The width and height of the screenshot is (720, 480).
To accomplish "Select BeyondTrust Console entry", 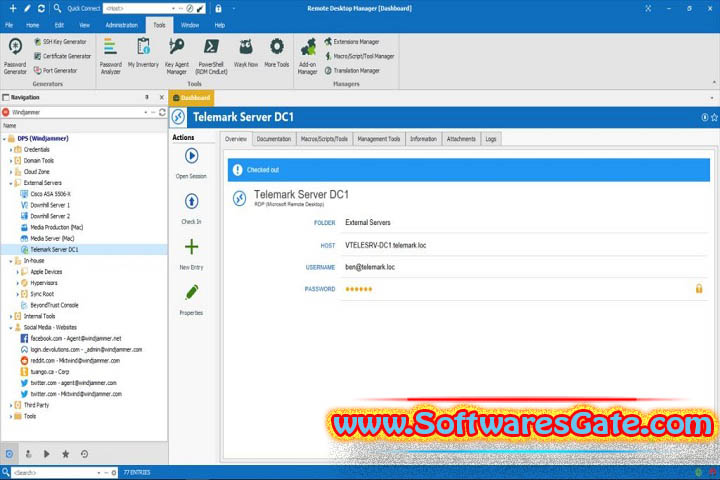I will 54,305.
